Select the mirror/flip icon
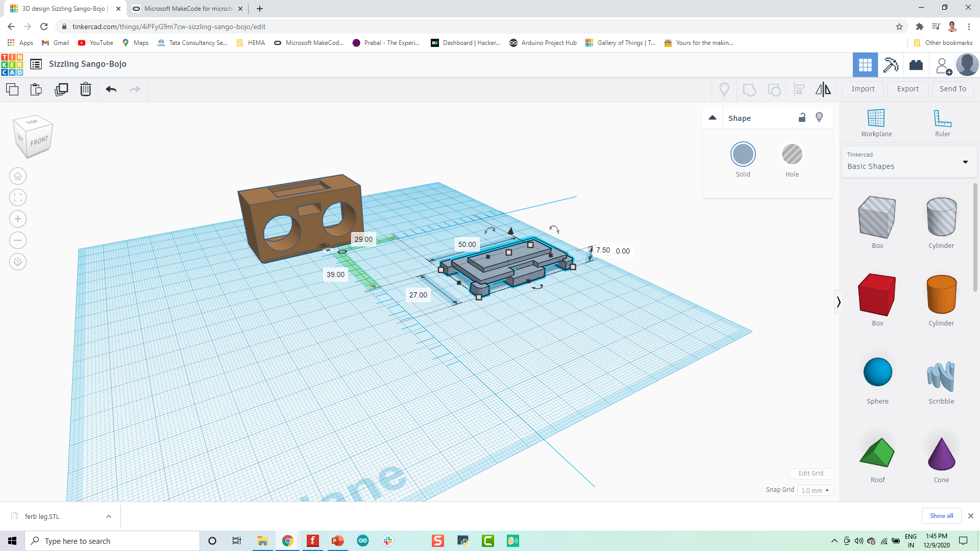This screenshot has width=980, height=551. 824,89
